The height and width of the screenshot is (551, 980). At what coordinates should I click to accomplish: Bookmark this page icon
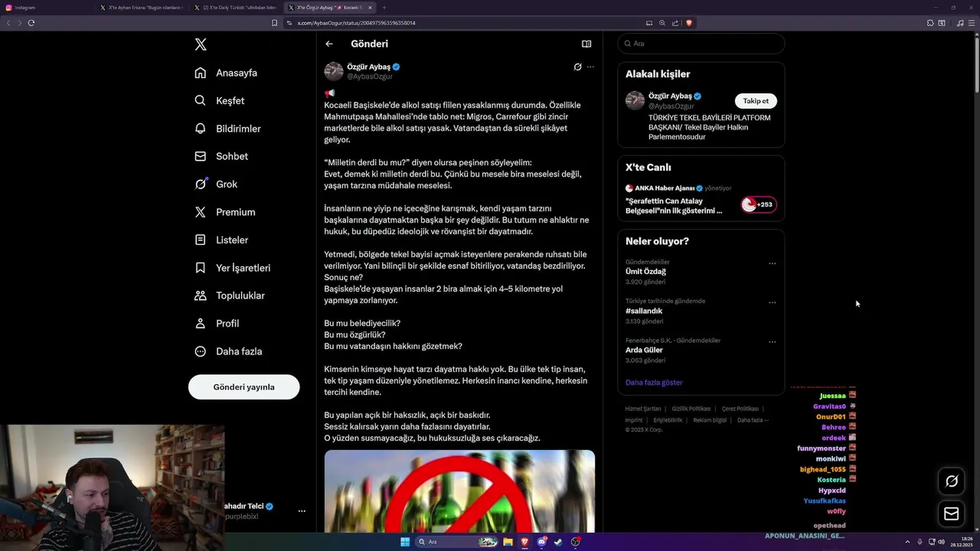coord(274,23)
